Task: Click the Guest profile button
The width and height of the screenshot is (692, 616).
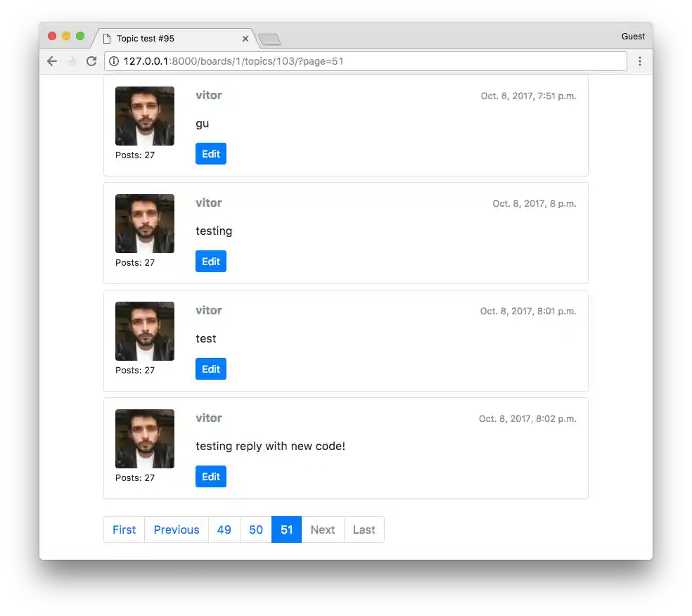Action: [x=633, y=36]
